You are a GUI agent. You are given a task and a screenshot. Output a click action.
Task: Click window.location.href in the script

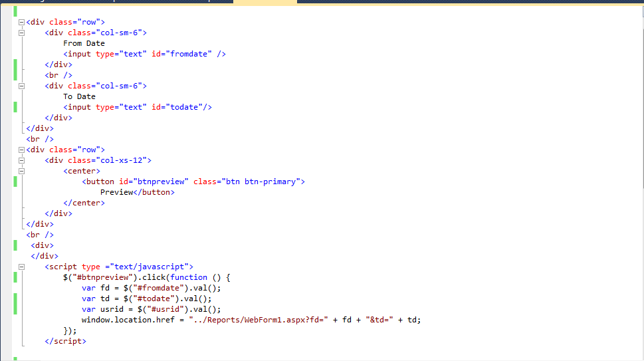[128, 320]
